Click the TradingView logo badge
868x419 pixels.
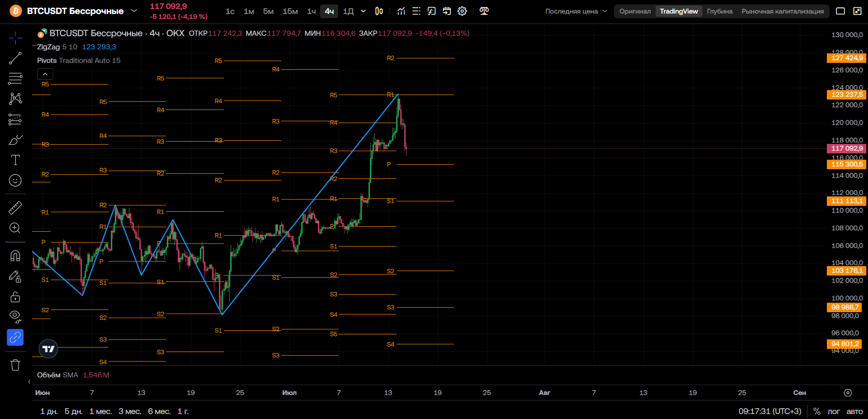point(48,349)
